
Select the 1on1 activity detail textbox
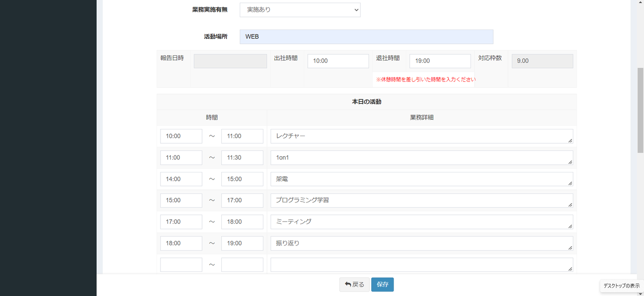(x=421, y=158)
